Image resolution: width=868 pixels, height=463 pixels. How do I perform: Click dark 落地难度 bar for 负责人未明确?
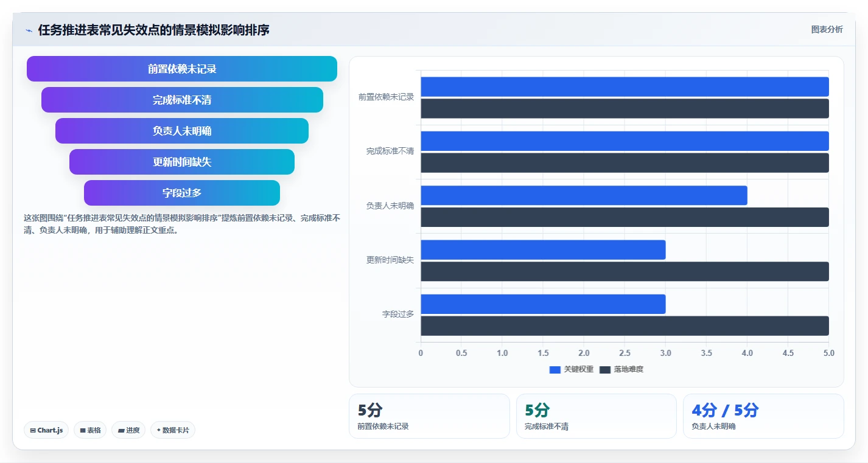[x=625, y=217]
